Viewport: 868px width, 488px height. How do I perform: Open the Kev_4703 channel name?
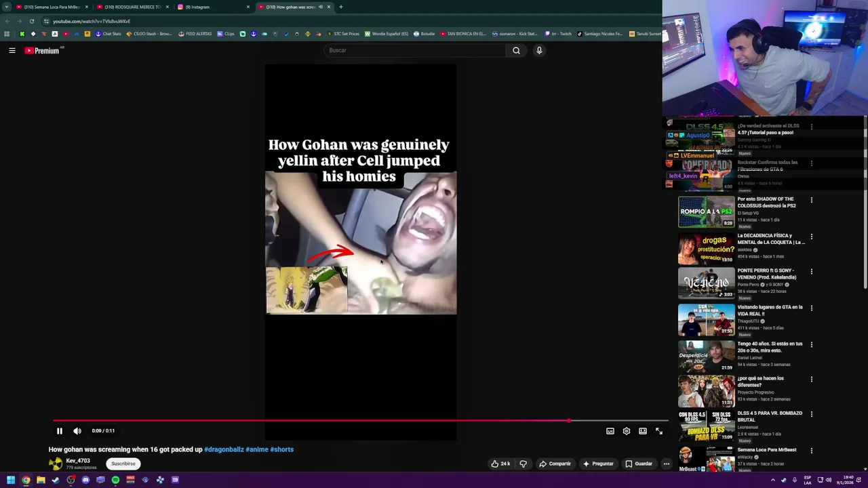coord(78,461)
